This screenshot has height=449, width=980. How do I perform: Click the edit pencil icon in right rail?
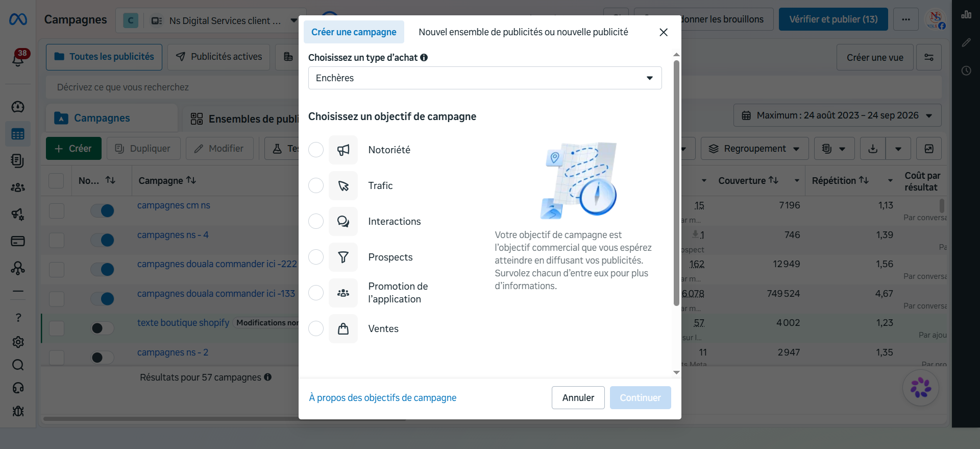tap(966, 42)
